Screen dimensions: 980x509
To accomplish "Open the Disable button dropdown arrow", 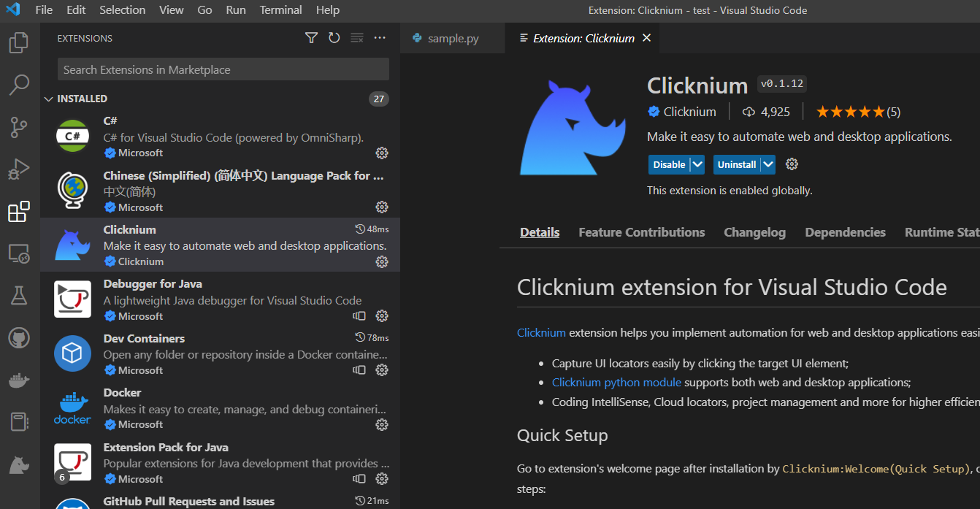I will click(x=697, y=164).
